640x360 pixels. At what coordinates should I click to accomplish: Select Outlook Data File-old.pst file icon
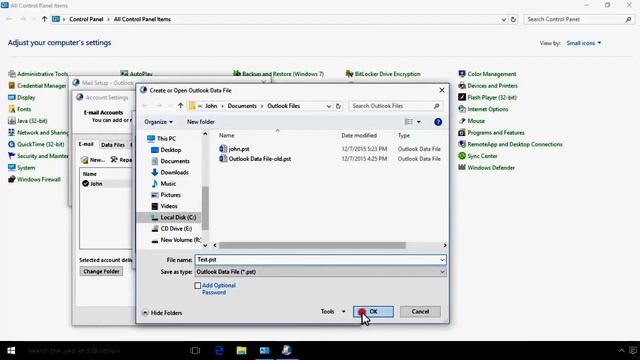coord(223,159)
